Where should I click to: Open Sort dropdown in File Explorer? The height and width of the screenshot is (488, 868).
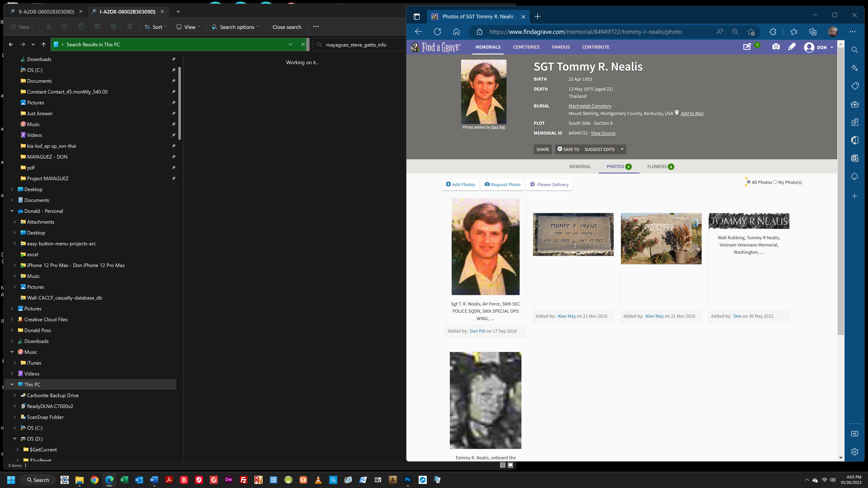click(x=156, y=27)
